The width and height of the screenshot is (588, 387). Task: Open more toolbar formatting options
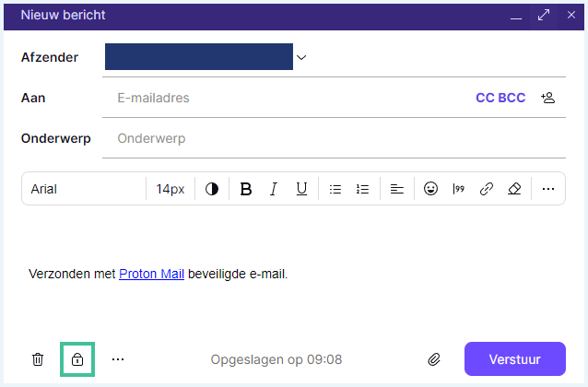point(548,189)
